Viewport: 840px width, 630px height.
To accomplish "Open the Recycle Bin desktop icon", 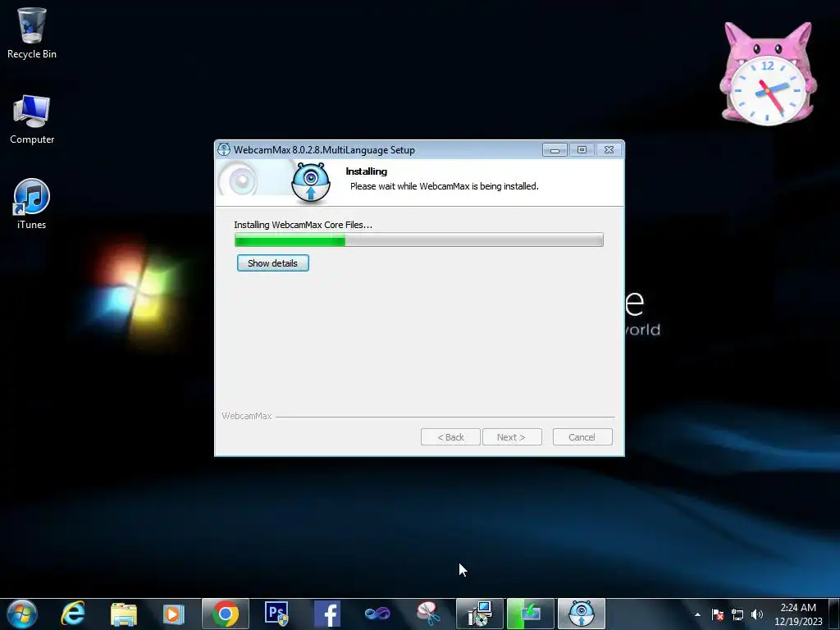I will pos(32,33).
